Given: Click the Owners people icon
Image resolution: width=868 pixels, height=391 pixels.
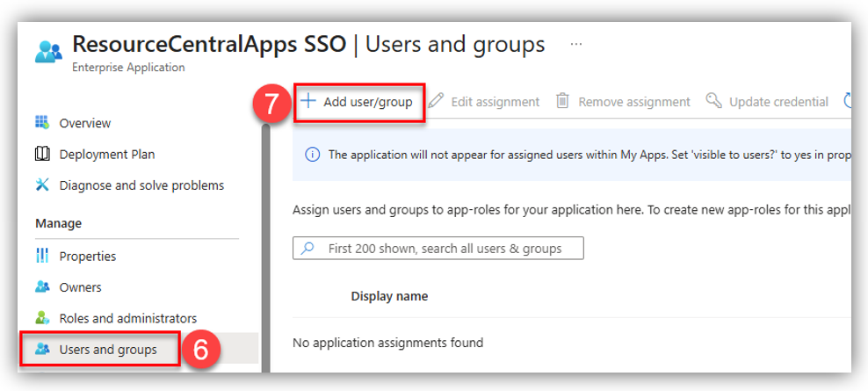Looking at the screenshot, I should tap(42, 287).
